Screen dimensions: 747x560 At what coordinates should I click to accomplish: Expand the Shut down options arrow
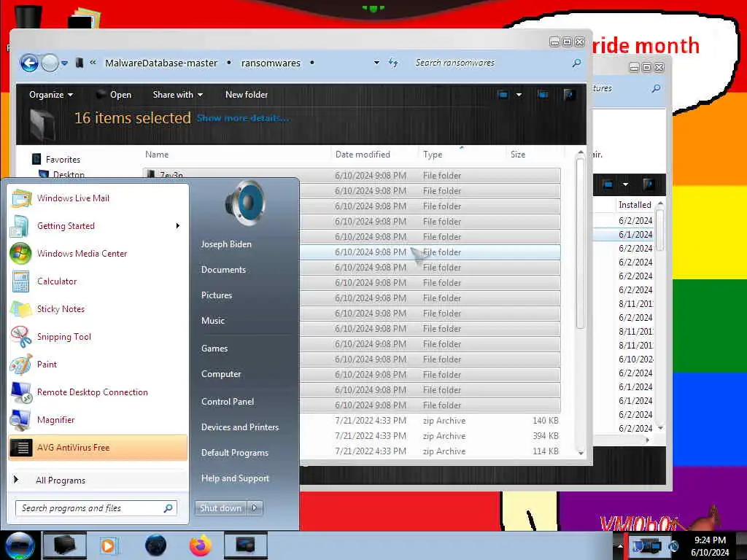click(255, 508)
